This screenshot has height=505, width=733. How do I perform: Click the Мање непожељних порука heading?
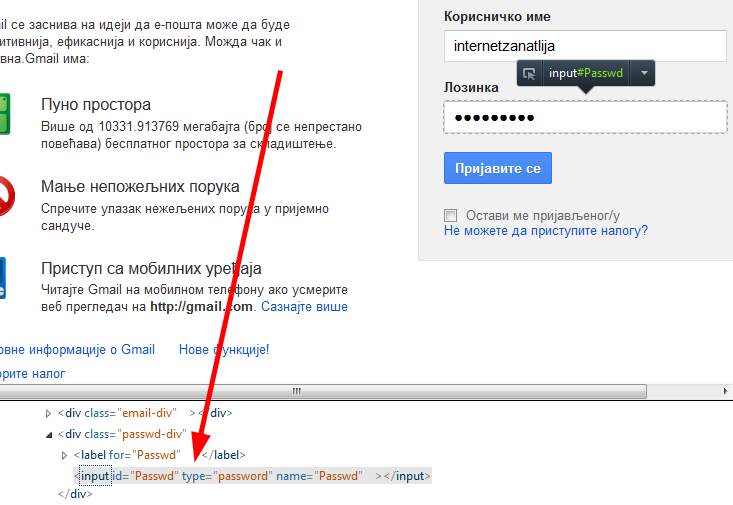click(140, 186)
